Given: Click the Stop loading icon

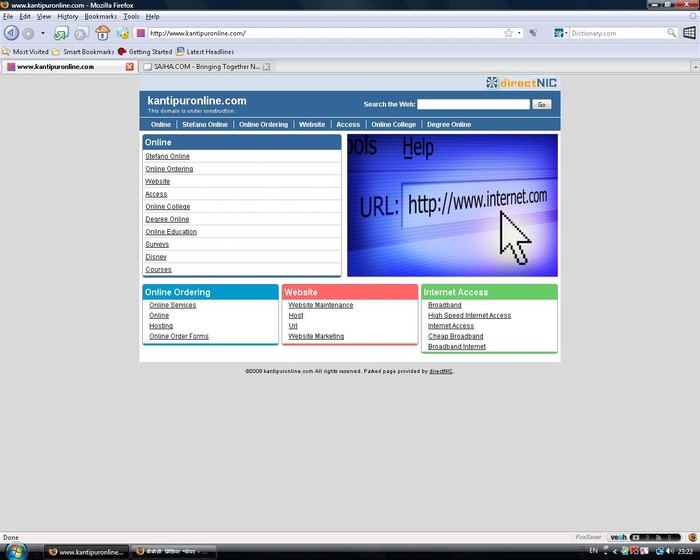Looking at the screenshot, I should click(80, 33).
